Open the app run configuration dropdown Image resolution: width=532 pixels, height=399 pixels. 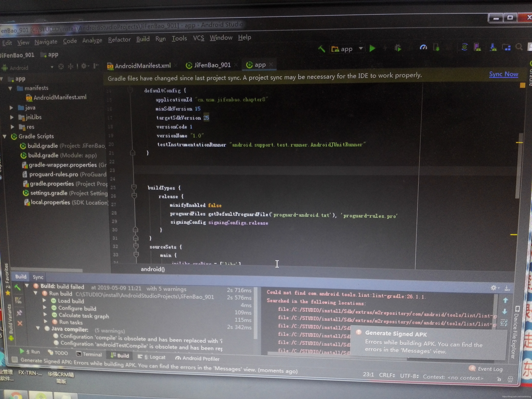click(x=346, y=49)
